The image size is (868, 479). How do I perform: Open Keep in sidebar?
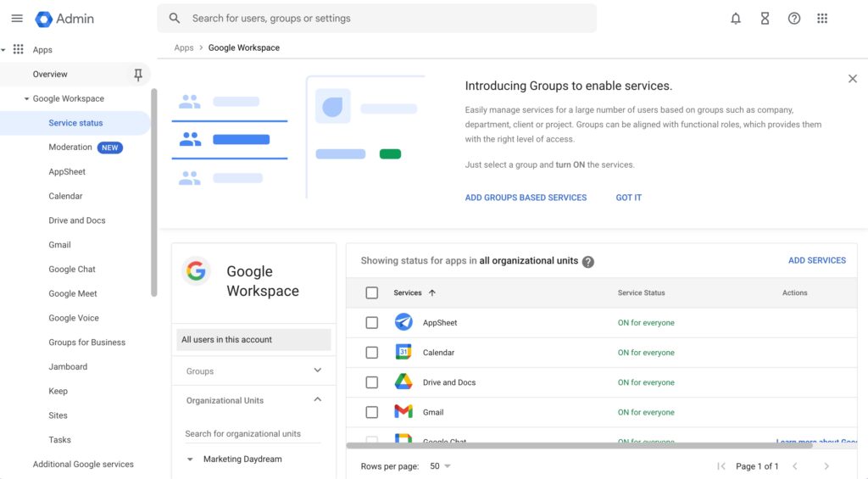coord(58,391)
